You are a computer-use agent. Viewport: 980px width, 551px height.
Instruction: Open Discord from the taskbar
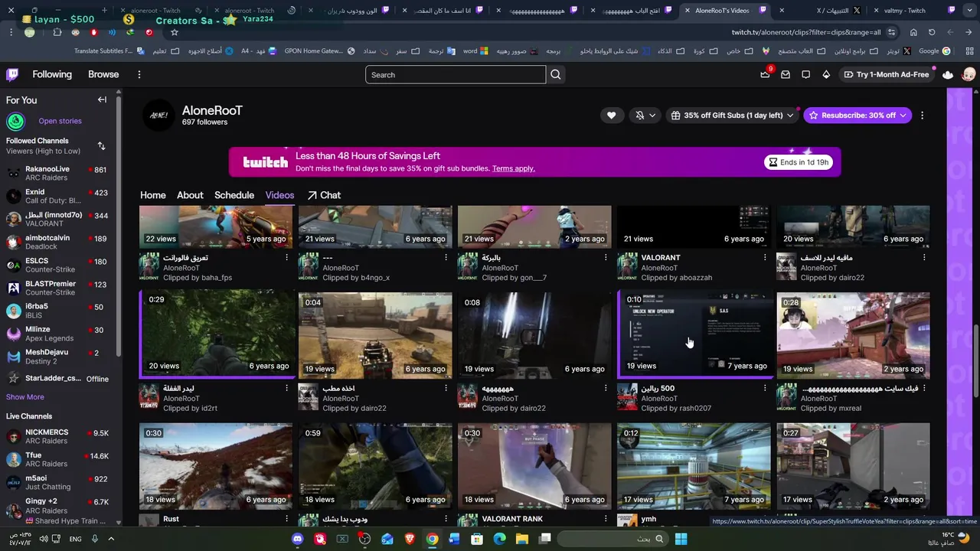(297, 539)
